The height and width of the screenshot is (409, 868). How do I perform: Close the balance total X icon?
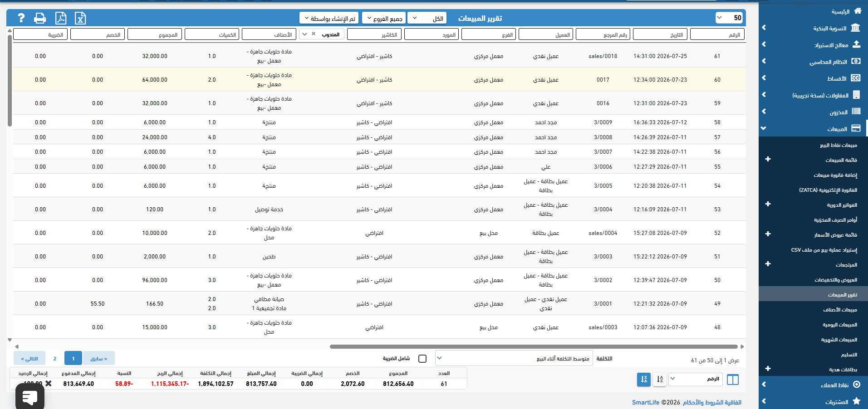(x=49, y=384)
